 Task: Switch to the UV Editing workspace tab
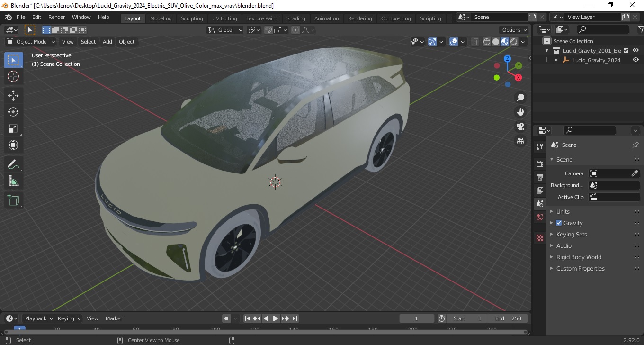[224, 18]
